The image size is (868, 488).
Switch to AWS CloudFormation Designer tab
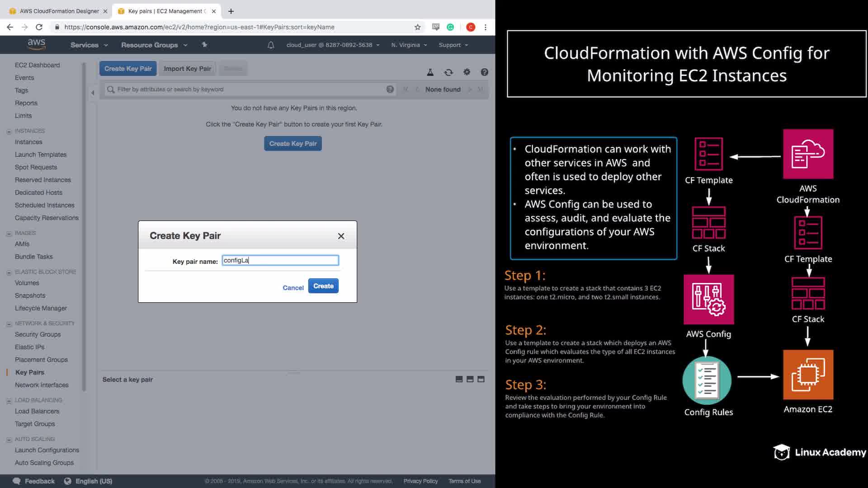coord(59,11)
